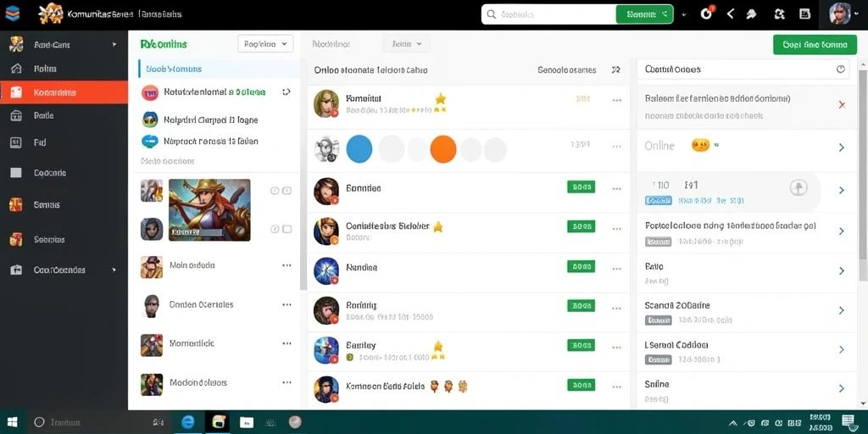
Task: Select the highlighted blue tab in the left panel
Action: click(219, 70)
